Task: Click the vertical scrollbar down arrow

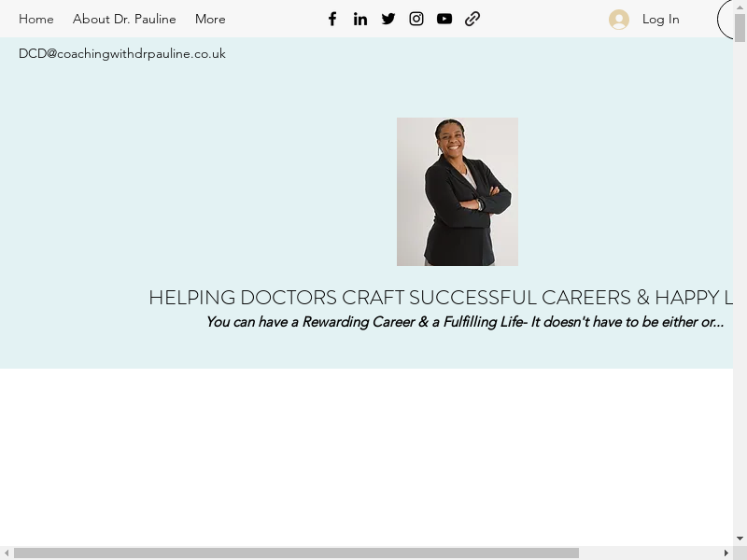Action: (x=740, y=539)
